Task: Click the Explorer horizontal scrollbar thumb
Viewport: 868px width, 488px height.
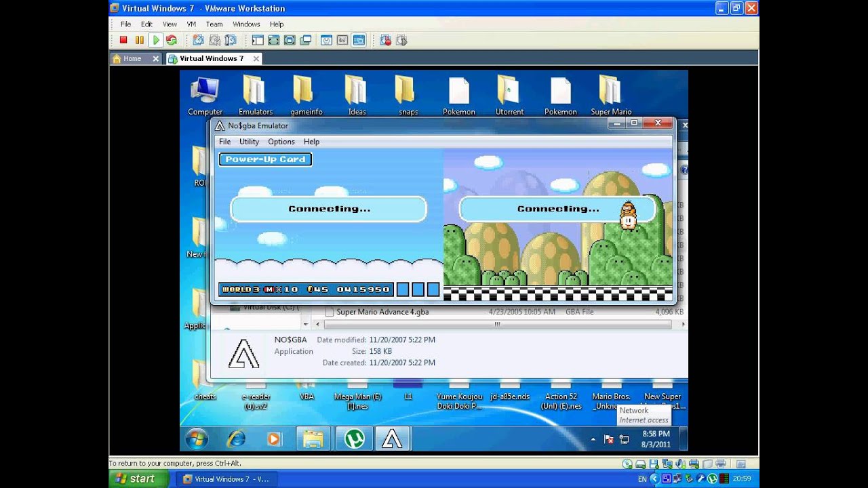Action: (496, 325)
